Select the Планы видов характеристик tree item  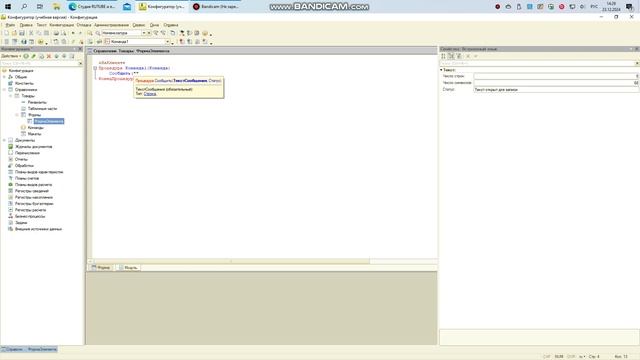[39, 172]
